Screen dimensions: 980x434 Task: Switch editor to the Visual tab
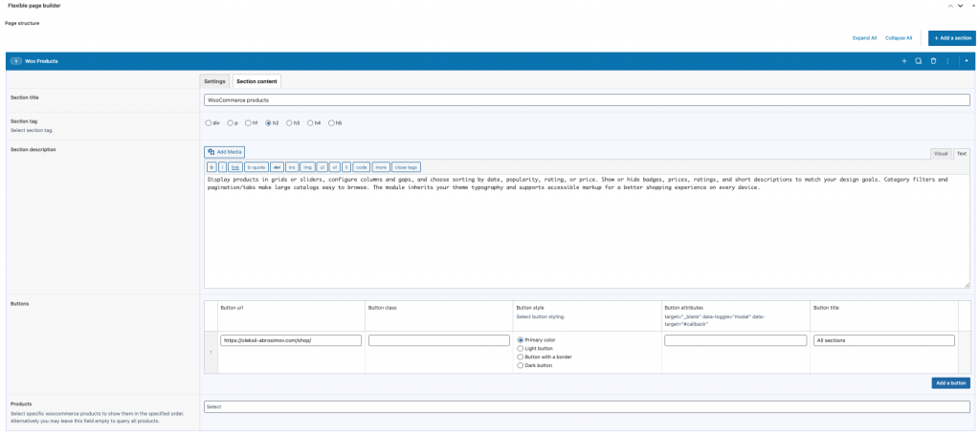pos(941,154)
